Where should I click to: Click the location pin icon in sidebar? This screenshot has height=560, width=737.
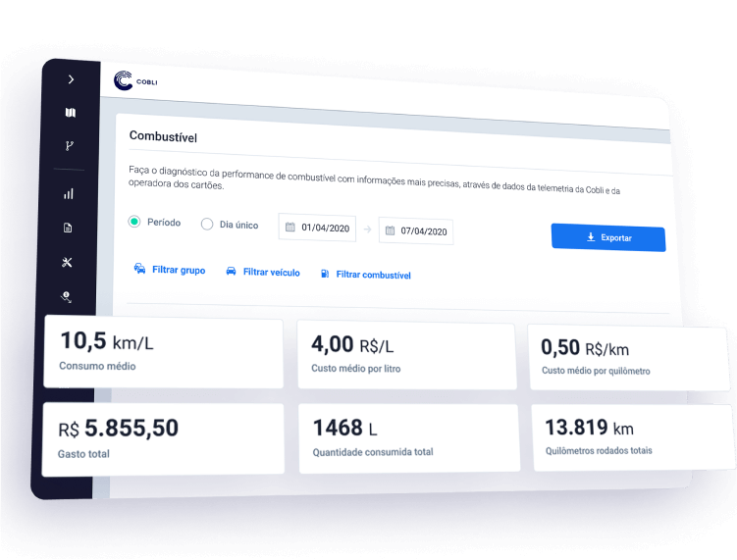point(67,295)
